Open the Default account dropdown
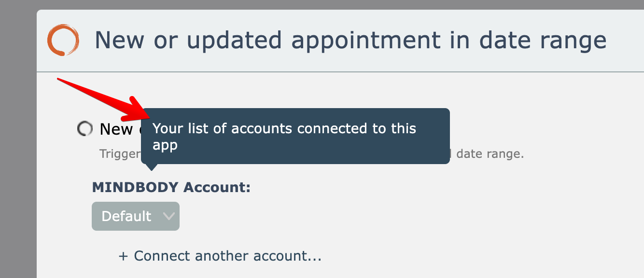 pyautogui.click(x=136, y=216)
